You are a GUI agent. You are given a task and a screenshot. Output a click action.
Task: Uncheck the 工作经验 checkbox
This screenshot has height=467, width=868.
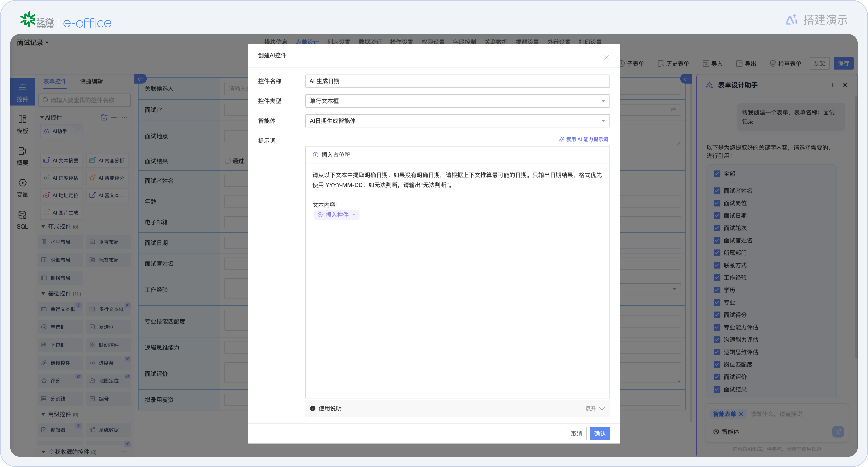coord(717,277)
